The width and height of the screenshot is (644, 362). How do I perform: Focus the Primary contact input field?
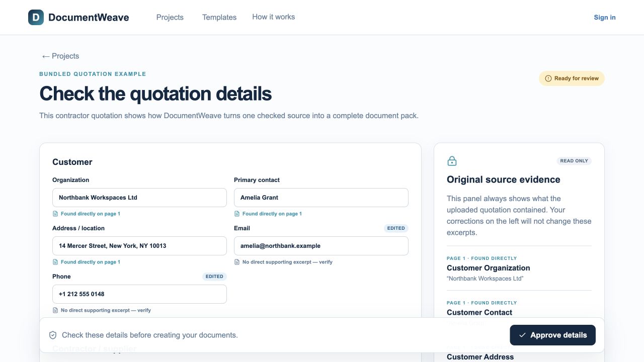pyautogui.click(x=321, y=198)
